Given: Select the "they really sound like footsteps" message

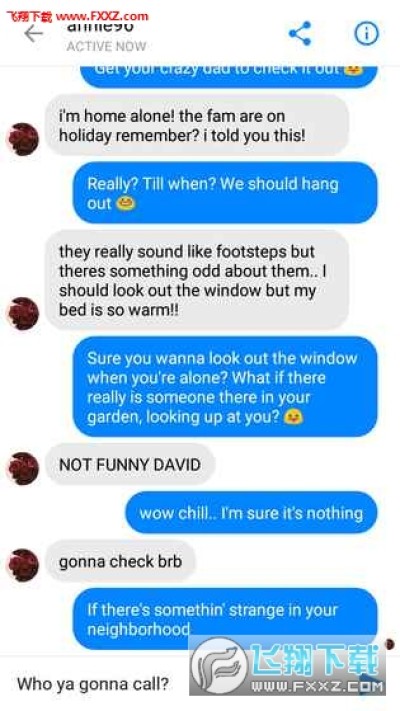Looking at the screenshot, I should (x=197, y=280).
